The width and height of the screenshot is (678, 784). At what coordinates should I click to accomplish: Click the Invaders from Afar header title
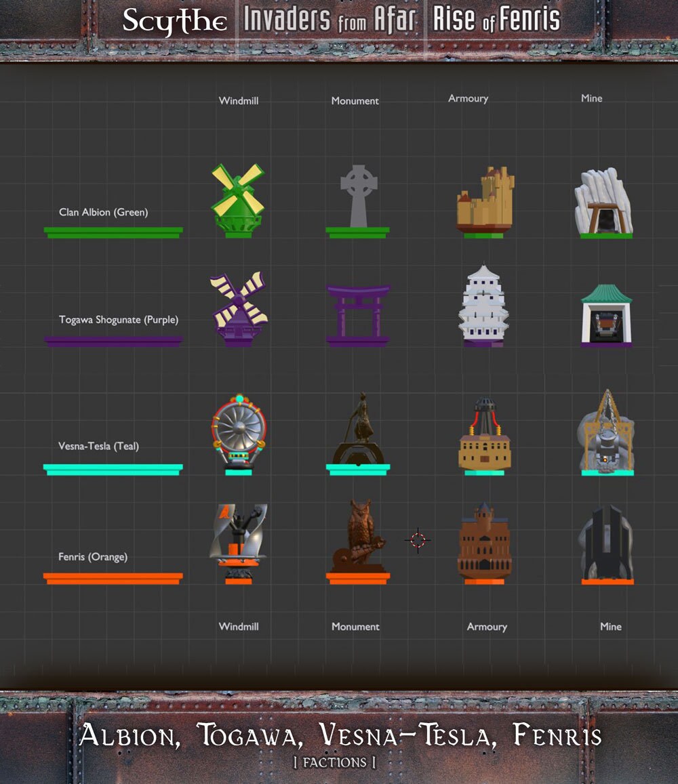point(330,19)
